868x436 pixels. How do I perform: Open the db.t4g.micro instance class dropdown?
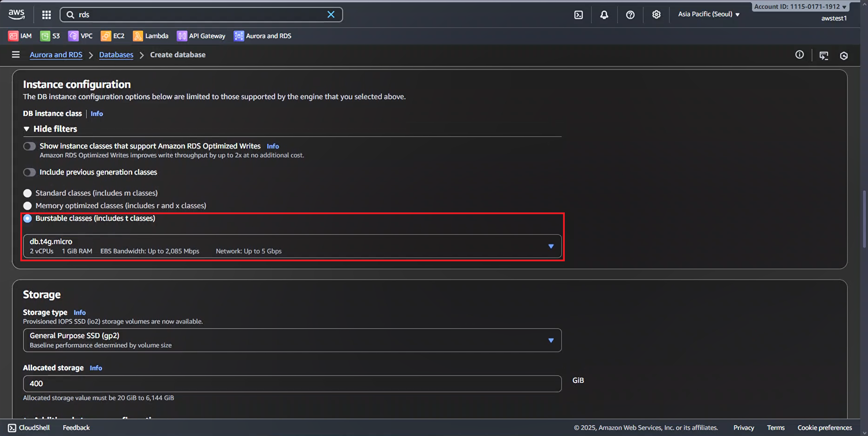[292, 246]
